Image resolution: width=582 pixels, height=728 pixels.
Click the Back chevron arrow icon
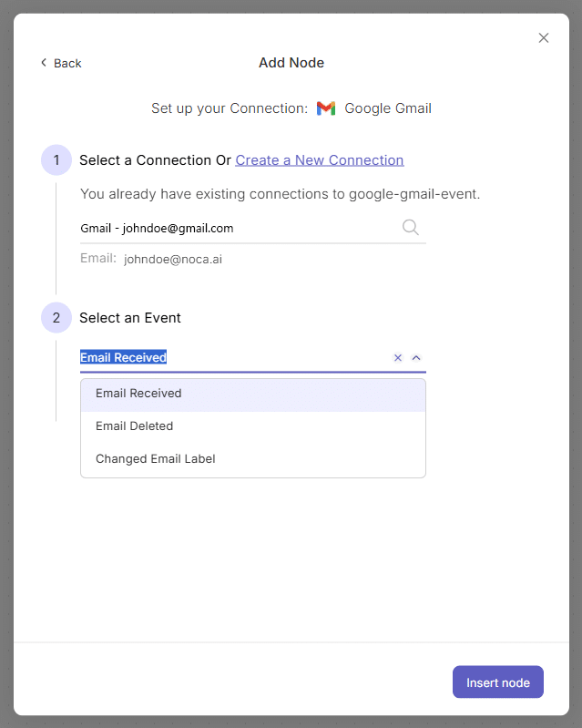(x=44, y=63)
